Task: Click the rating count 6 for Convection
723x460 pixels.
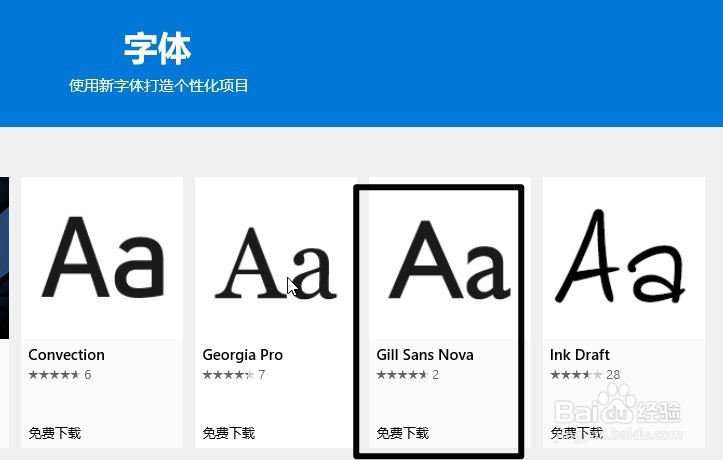Action: tap(88, 375)
